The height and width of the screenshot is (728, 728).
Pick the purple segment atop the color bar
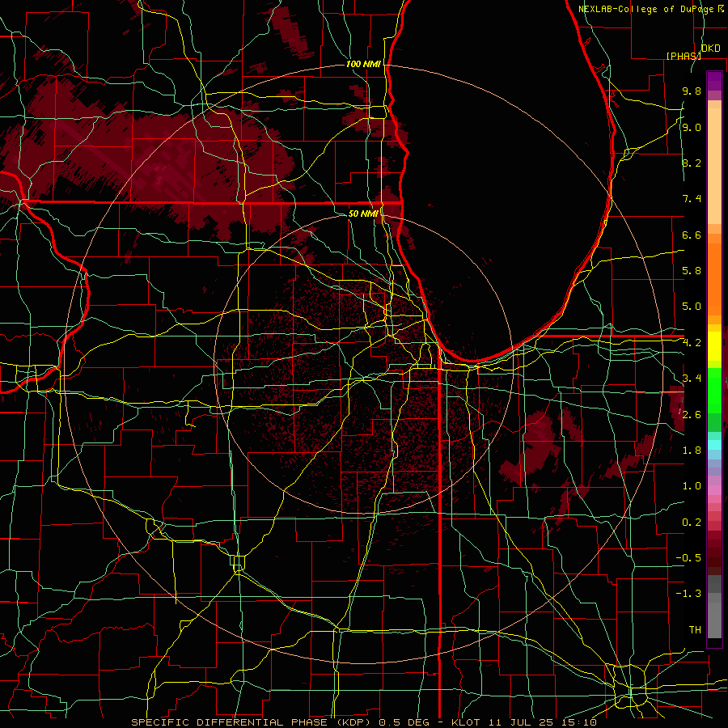pyautogui.click(x=714, y=81)
